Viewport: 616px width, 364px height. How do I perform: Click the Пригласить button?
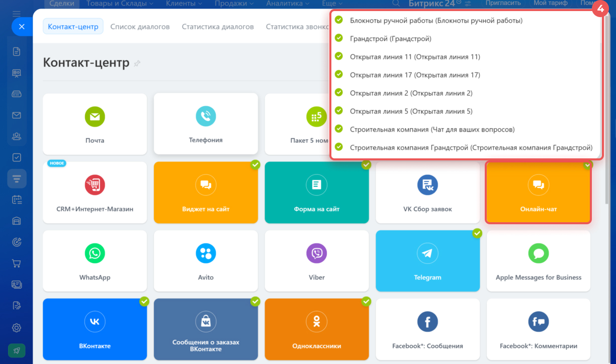click(503, 4)
